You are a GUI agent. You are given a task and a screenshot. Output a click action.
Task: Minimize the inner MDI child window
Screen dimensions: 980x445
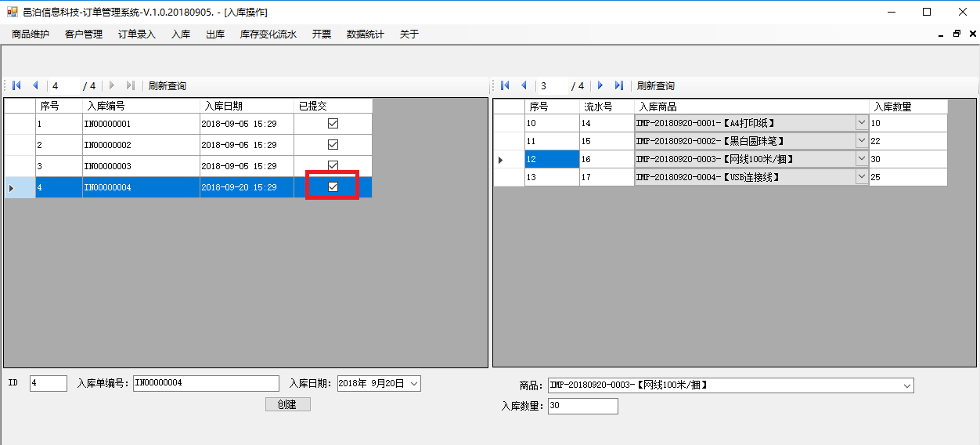(x=941, y=34)
